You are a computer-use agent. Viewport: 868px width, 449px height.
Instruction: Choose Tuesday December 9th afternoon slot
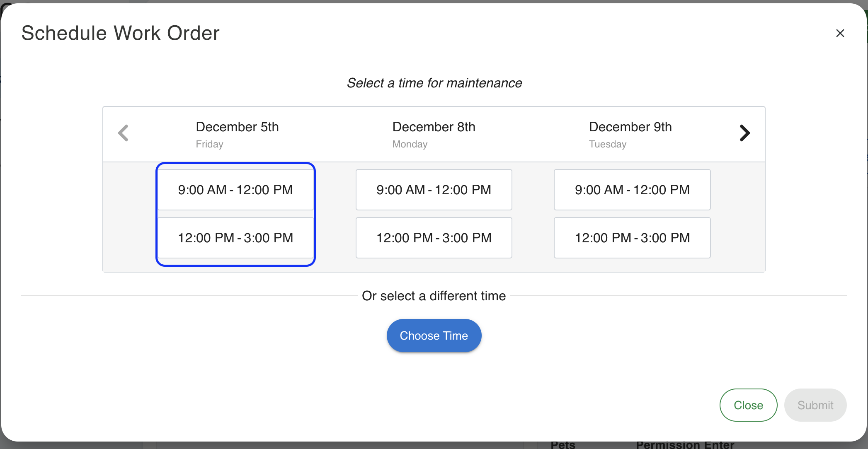tap(632, 238)
